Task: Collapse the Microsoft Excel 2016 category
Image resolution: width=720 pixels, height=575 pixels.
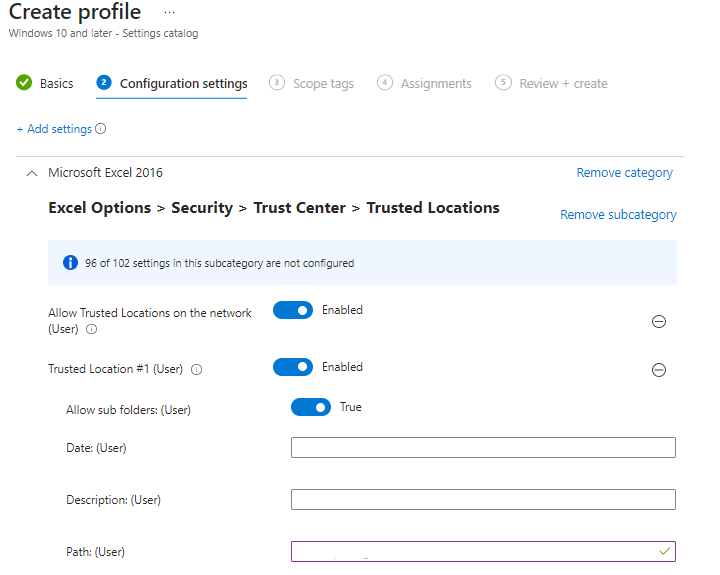Action: [32, 173]
